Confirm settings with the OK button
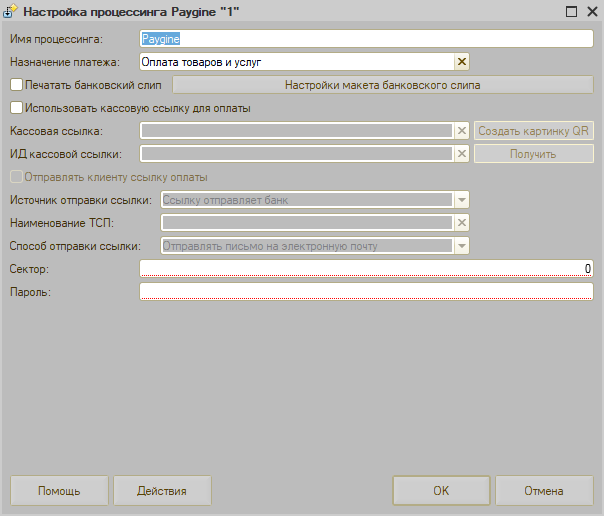This screenshot has width=604, height=516. [441, 491]
